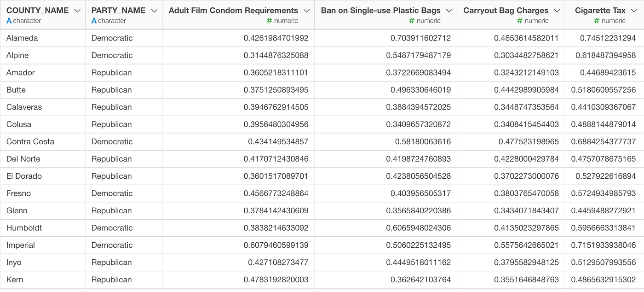Image resolution: width=644 pixels, height=292 pixels.
Task: Open Ban on Single-use Plastic Bags column menu
Action: pos(449,11)
